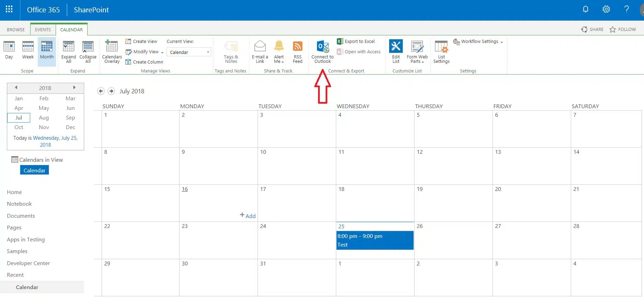Click the Documents navigation link
This screenshot has width=644, height=297.
pos(21,216)
